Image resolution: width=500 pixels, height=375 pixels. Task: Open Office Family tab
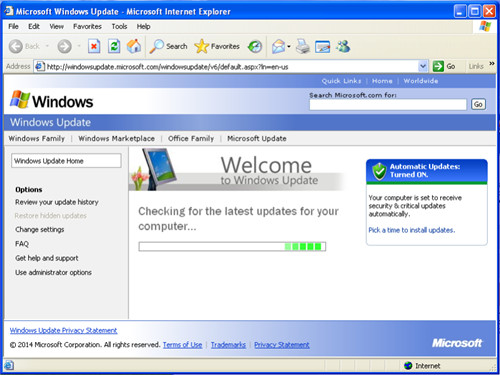click(191, 138)
